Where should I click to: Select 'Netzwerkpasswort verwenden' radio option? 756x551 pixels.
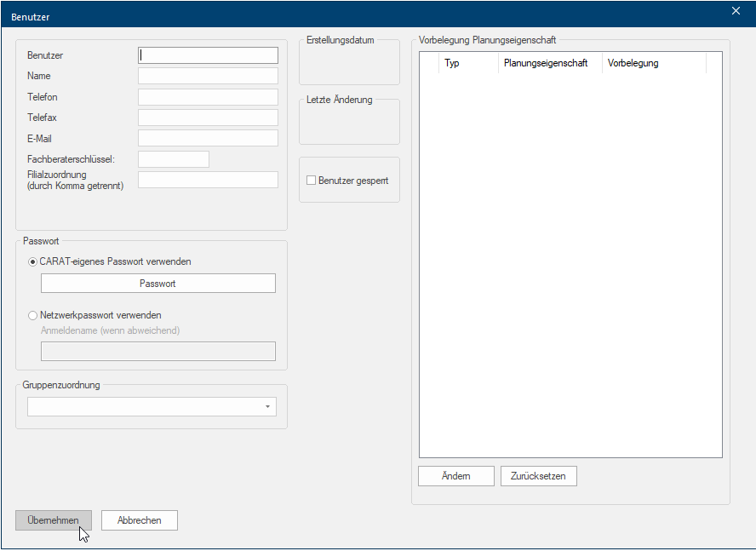33,315
